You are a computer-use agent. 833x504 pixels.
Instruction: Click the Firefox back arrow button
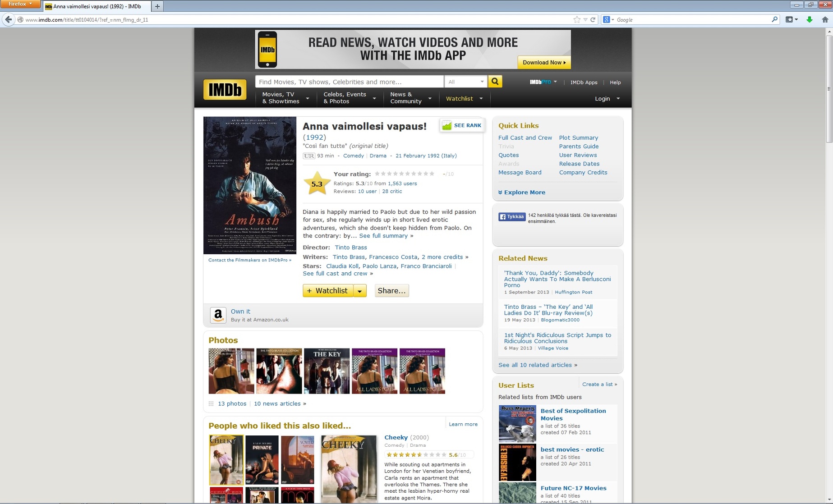point(9,19)
